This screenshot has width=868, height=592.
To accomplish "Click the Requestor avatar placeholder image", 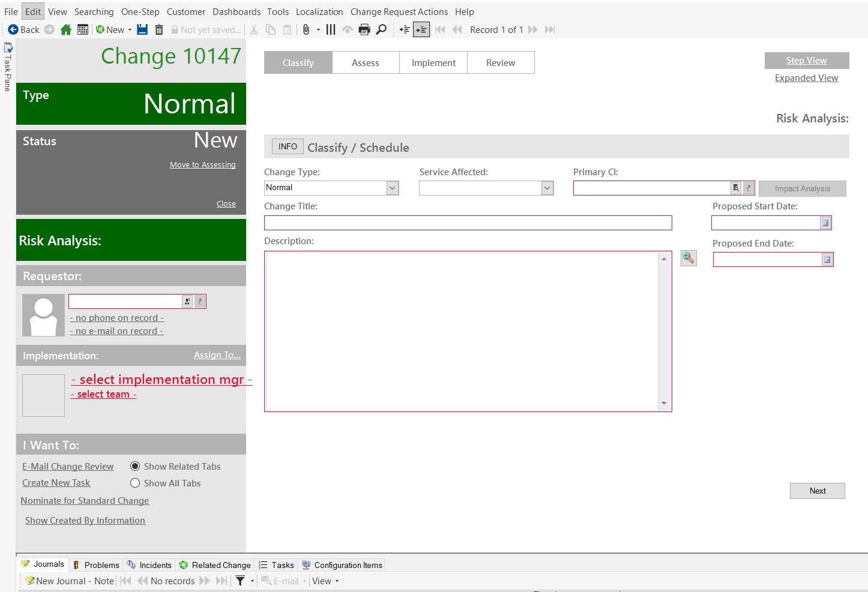I will coord(43,315).
